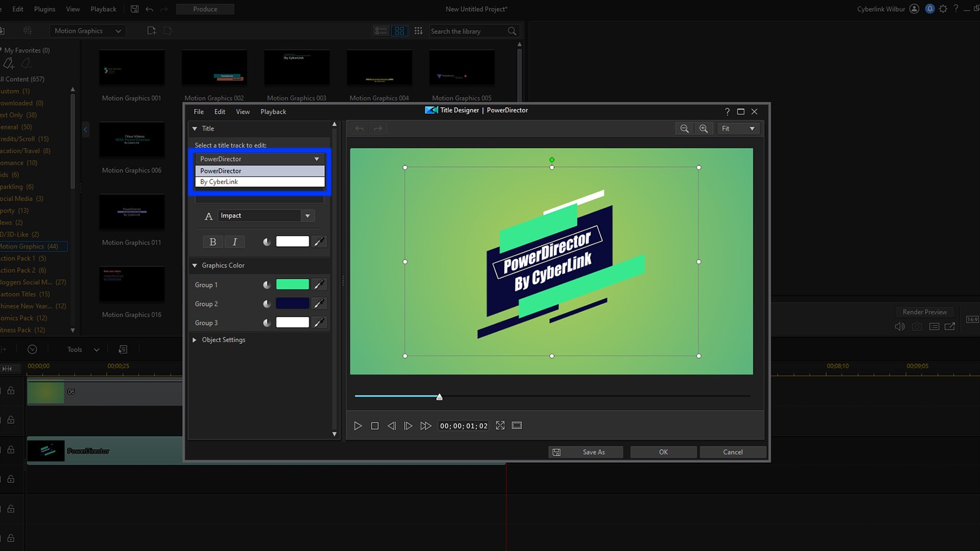Screen dimensions: 980x551
Task: Click the Title Designer playback position slider
Action: point(439,397)
